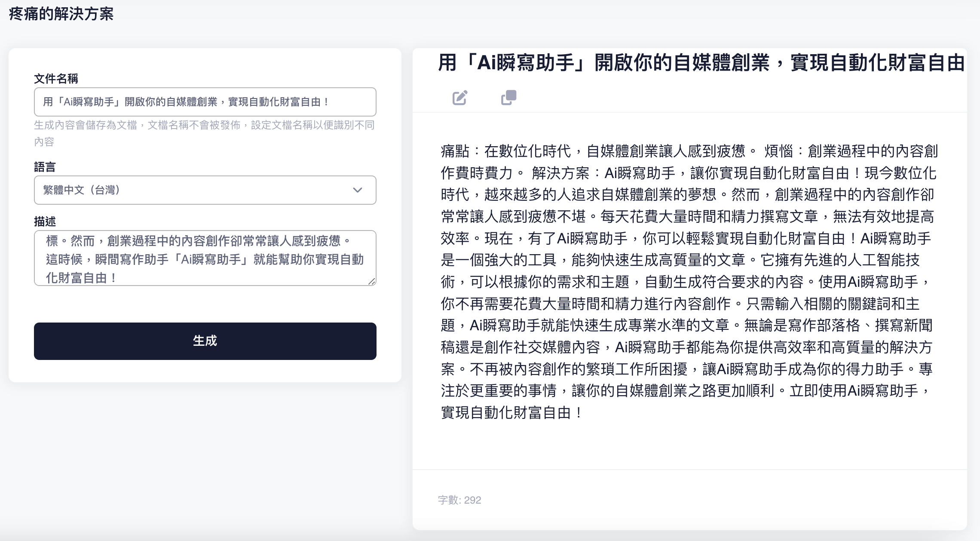Click the first line starting with 痛點 in article
This screenshot has height=541, width=980.
point(689,151)
